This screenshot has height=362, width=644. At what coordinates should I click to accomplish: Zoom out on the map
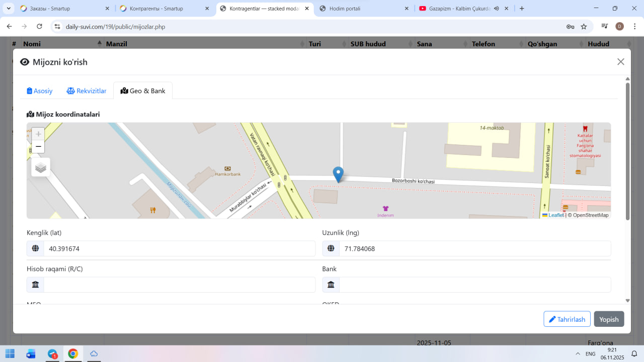click(x=38, y=147)
